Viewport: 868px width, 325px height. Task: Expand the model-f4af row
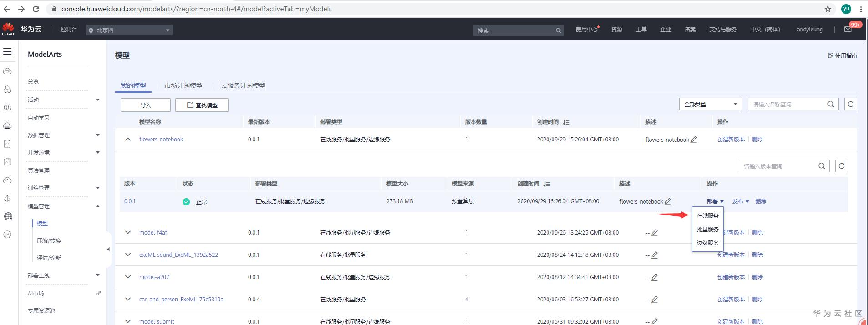[128, 232]
